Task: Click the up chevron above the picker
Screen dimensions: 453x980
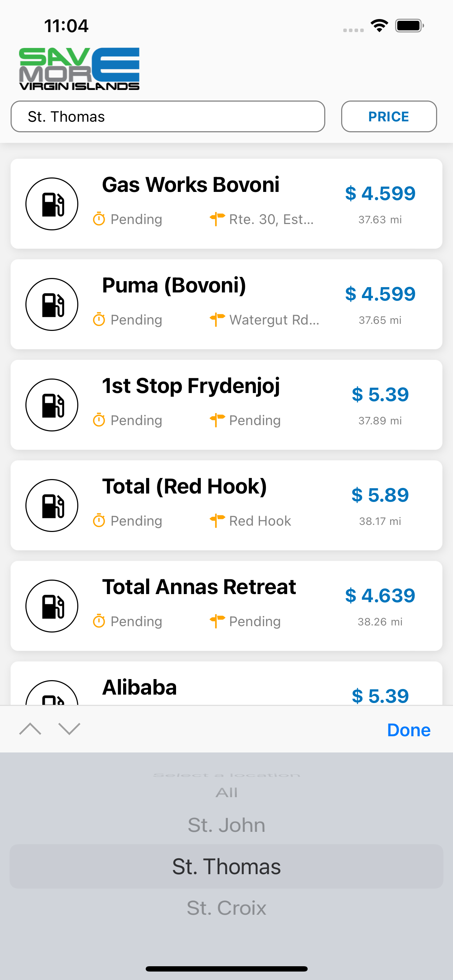Action: 30,729
